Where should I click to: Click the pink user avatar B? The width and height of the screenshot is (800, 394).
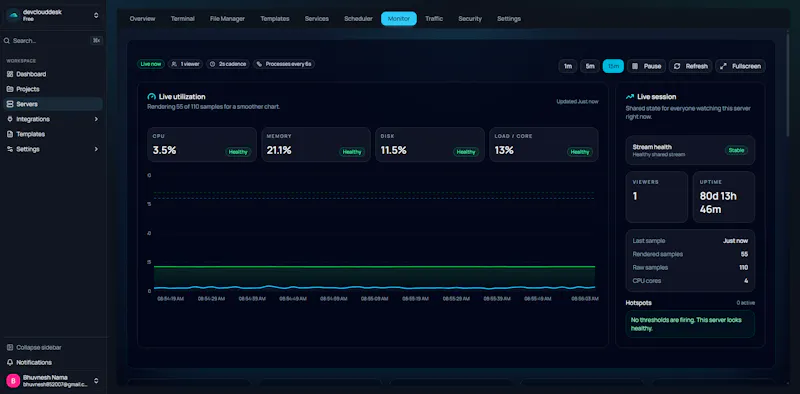tap(13, 381)
